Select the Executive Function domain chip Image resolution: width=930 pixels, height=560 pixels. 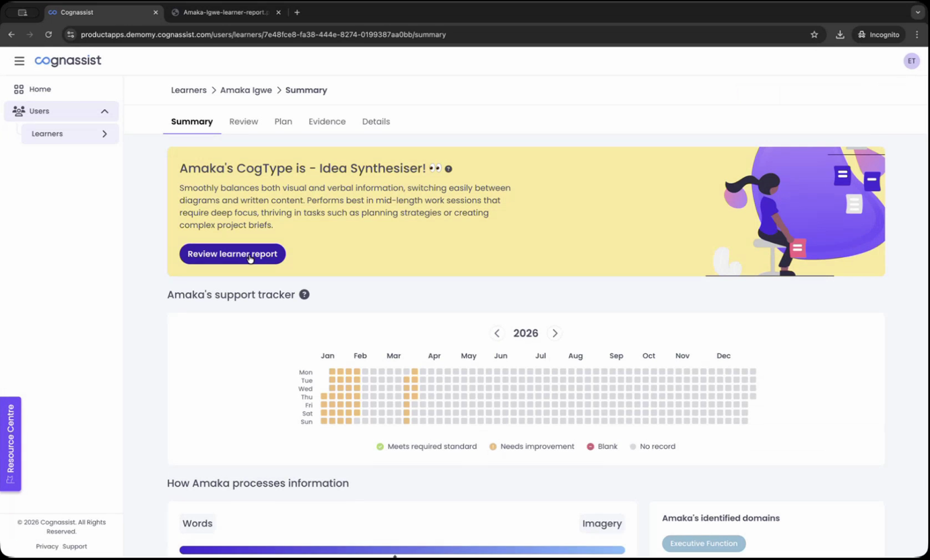point(703,543)
